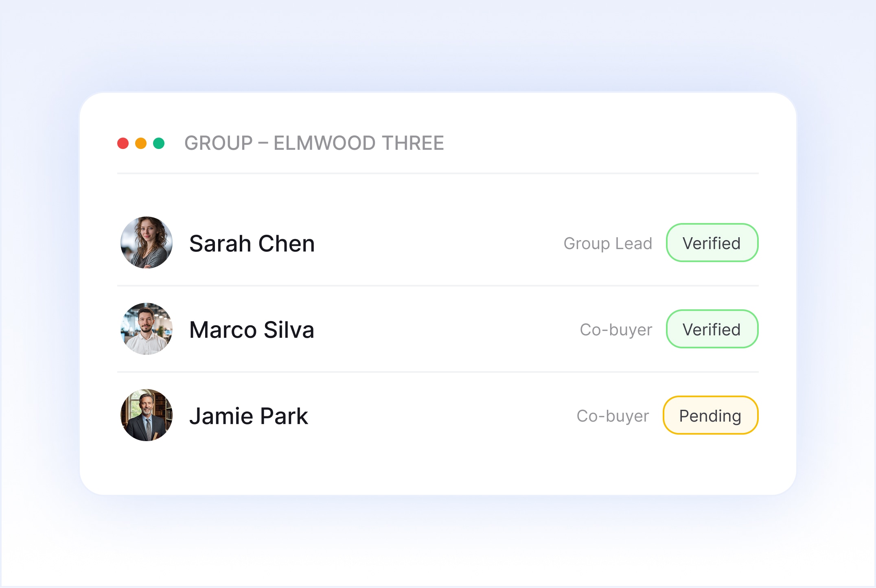The width and height of the screenshot is (876, 588).
Task: Click the red window control dot
Action: click(123, 143)
